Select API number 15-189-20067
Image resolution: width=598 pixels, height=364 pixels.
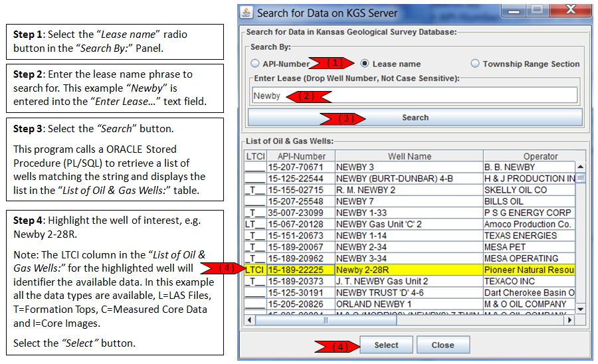(x=301, y=247)
